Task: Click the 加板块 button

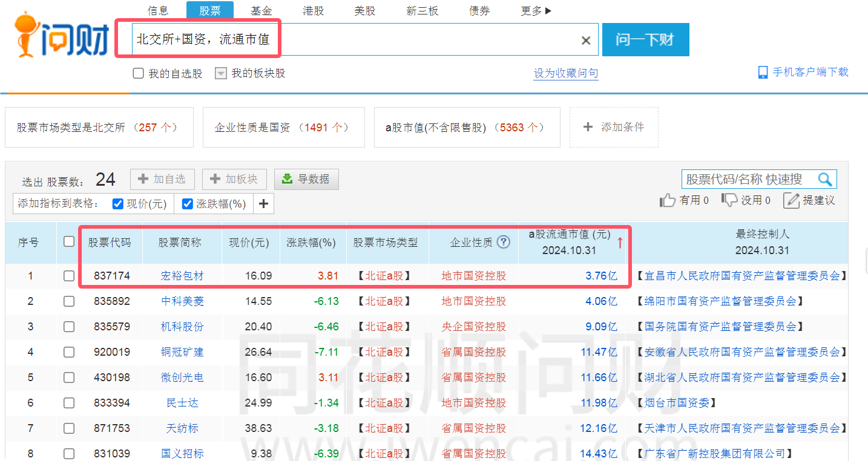Action: (x=234, y=179)
